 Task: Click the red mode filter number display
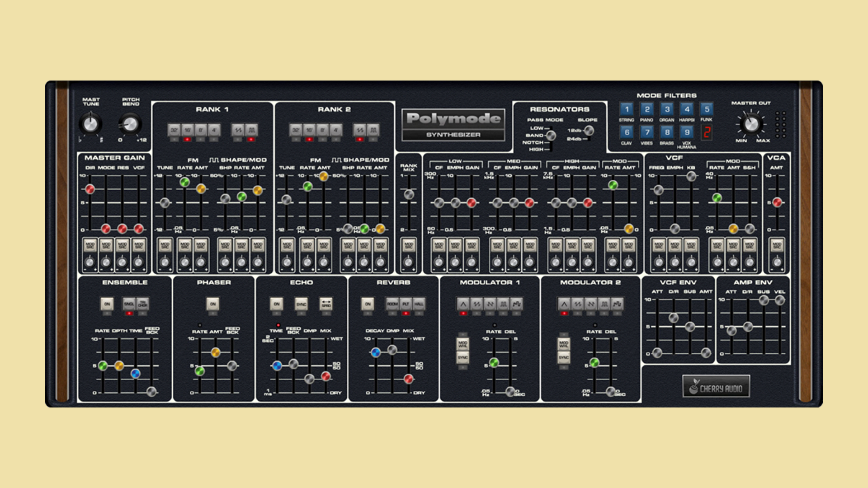point(707,132)
